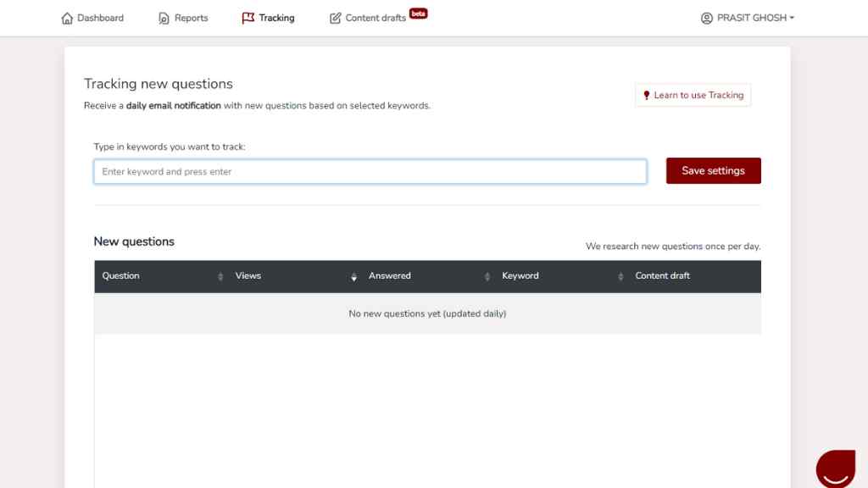Click the Content drafts pencil icon
The image size is (868, 488).
[336, 19]
